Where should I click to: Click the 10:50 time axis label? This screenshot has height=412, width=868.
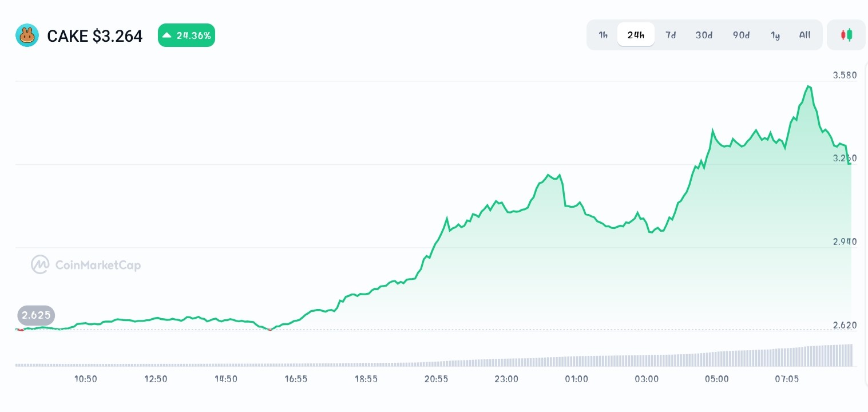click(86, 379)
